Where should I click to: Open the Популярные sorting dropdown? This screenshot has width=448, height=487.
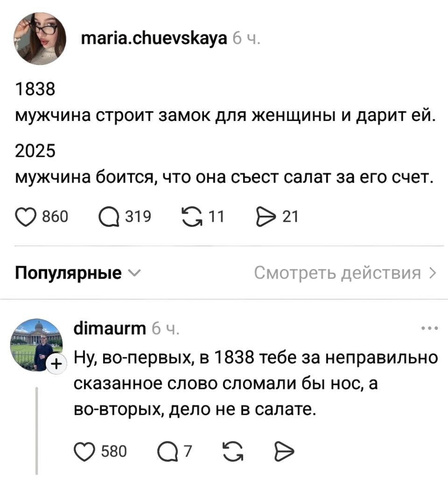pyautogui.click(x=75, y=272)
